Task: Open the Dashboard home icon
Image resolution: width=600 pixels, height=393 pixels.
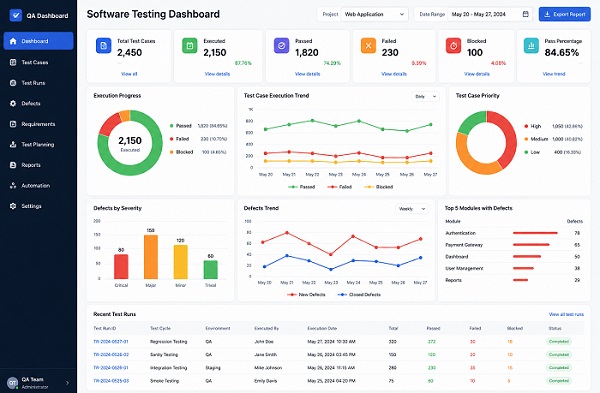Action: pos(13,41)
